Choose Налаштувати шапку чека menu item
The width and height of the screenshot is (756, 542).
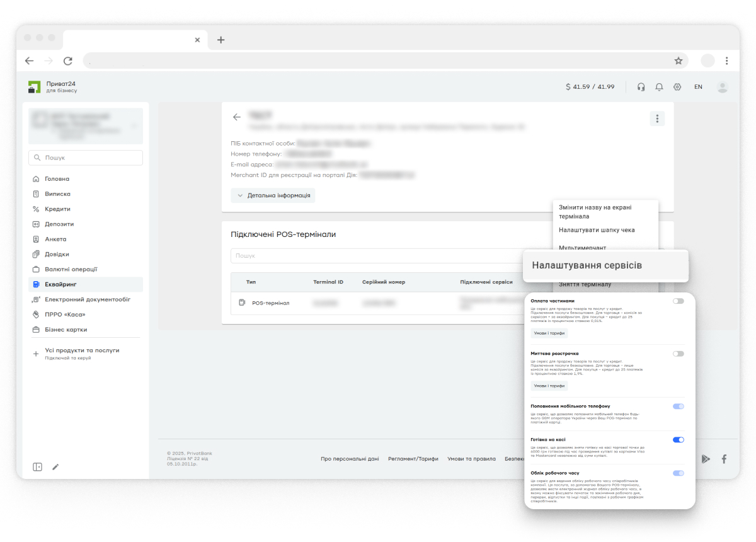point(596,230)
